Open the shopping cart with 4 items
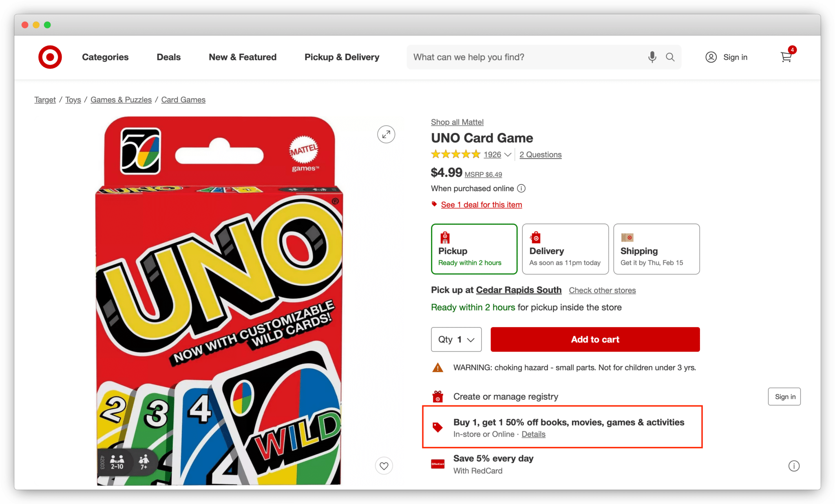The image size is (835, 504). click(786, 57)
